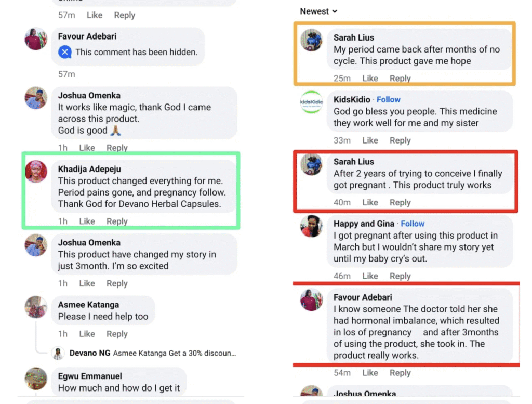Open the Newest comment sort dropdown

coord(318,11)
